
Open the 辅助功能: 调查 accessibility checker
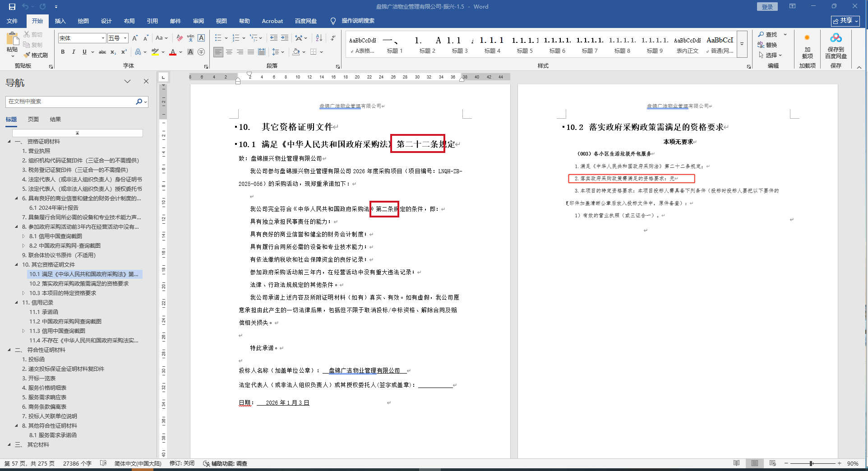(x=225, y=463)
